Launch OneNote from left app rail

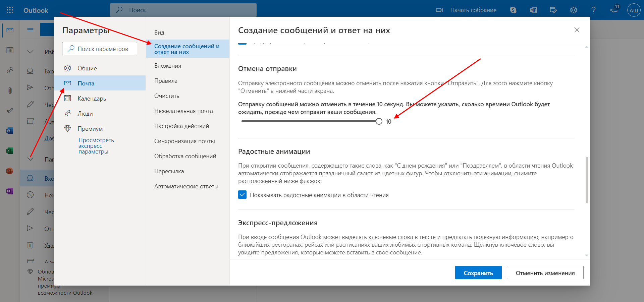click(x=10, y=191)
